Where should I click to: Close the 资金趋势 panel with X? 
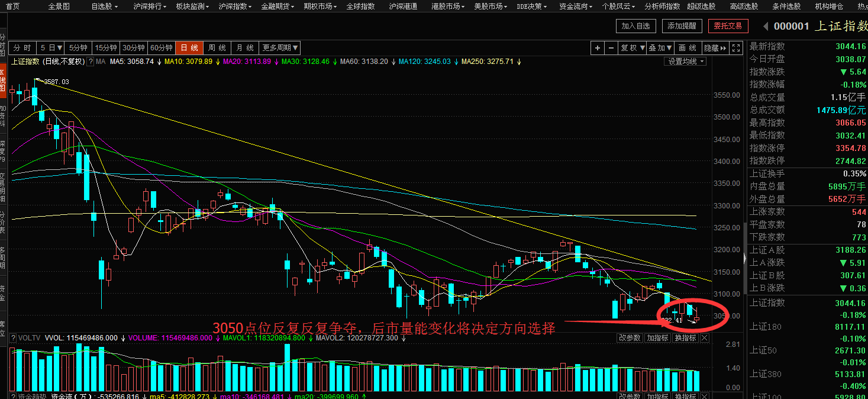pyautogui.click(x=704, y=396)
